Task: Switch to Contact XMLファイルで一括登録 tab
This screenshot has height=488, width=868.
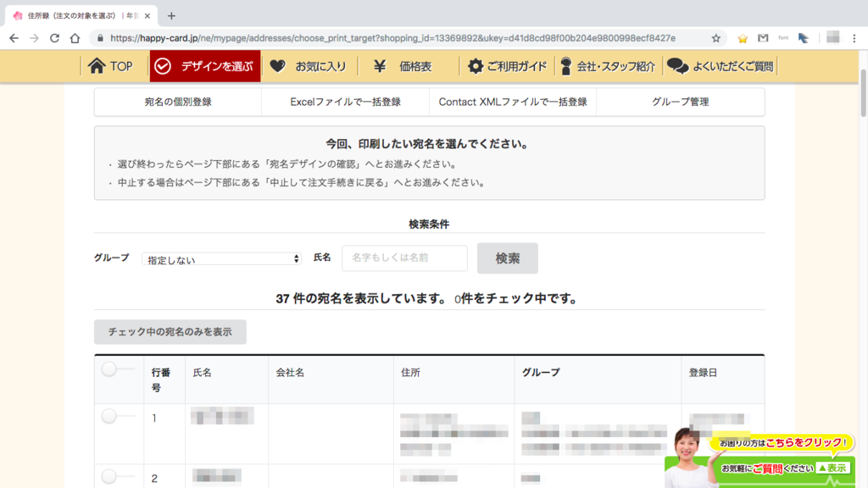Action: 513,102
